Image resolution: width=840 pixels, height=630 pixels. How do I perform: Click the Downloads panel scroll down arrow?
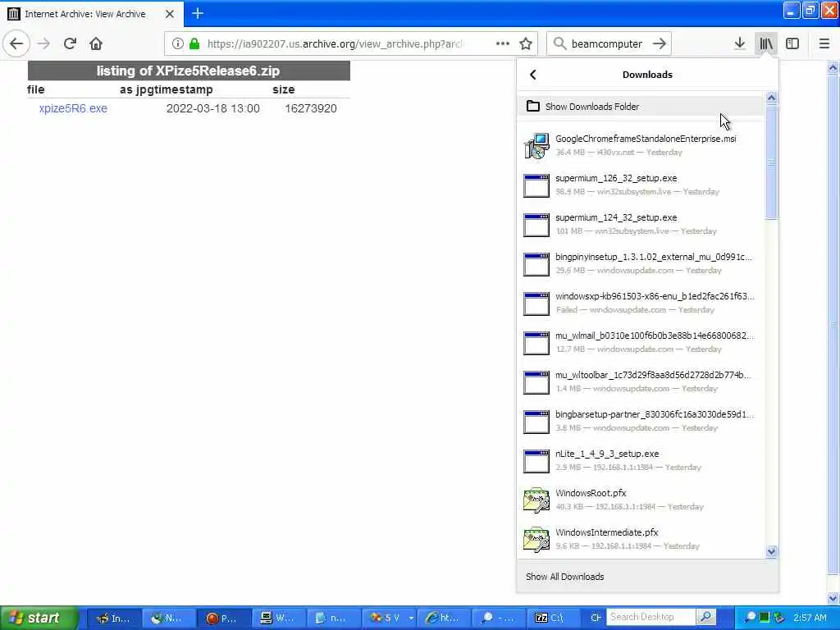click(771, 551)
